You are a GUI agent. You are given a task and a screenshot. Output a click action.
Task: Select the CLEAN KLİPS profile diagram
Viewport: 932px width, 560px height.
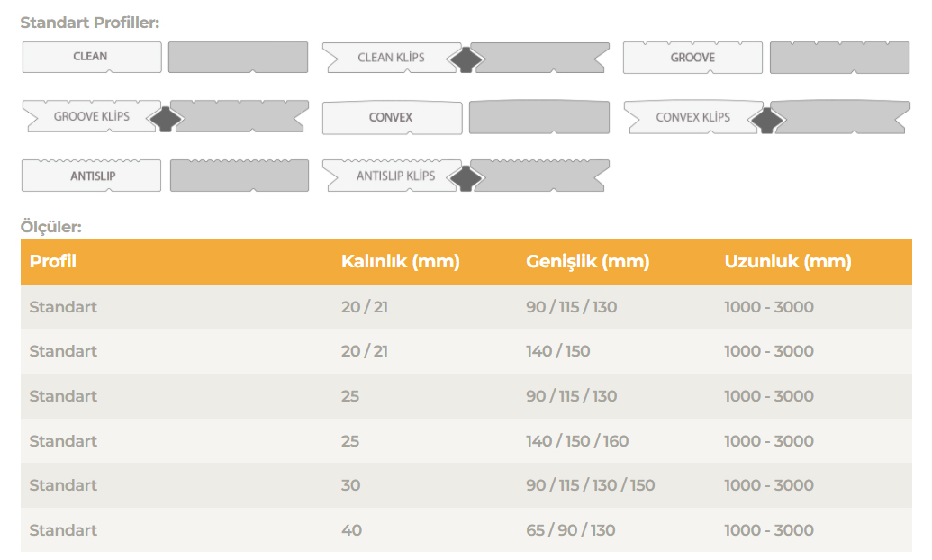click(391, 58)
